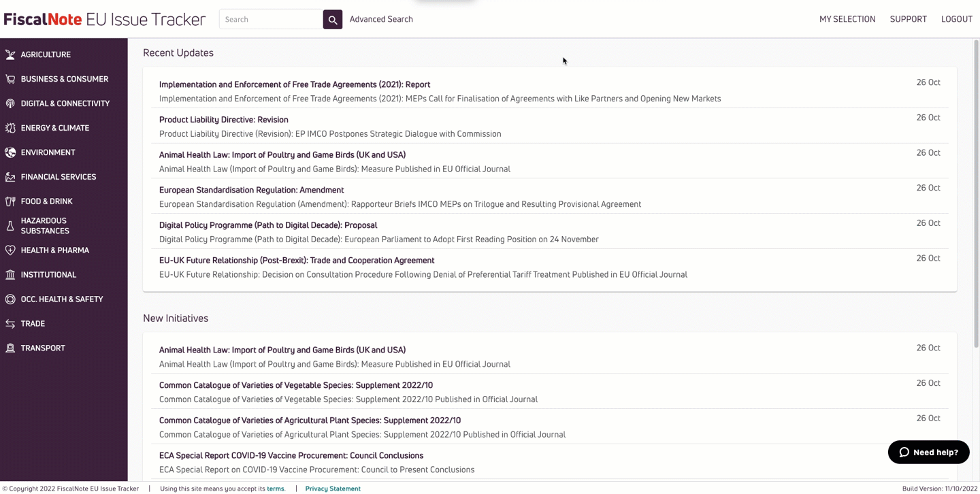Click the Energy & Climate icon
Viewport: 980px width, 494px height.
(10, 128)
